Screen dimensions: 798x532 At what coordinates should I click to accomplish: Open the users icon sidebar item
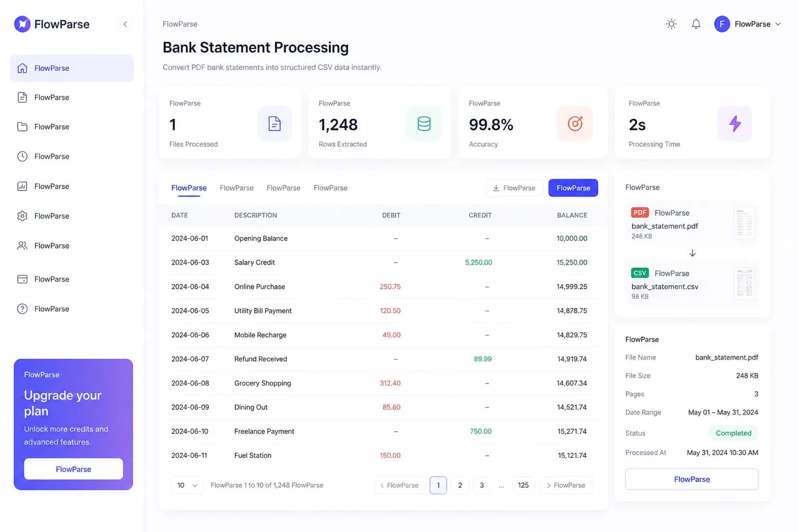click(22, 245)
